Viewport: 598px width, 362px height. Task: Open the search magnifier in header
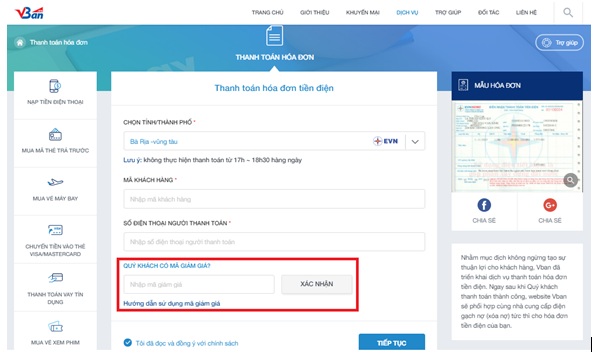[x=568, y=13]
